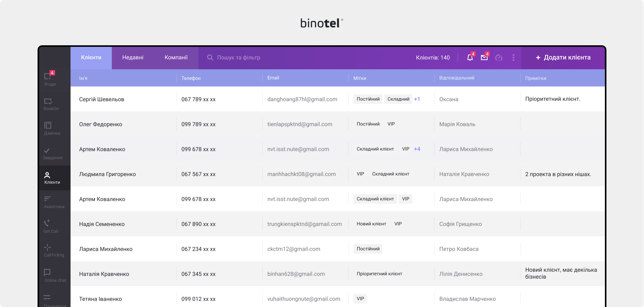Click responsible person Петро Ковбаса
Screen dimensions: 644x307
click(x=459, y=249)
